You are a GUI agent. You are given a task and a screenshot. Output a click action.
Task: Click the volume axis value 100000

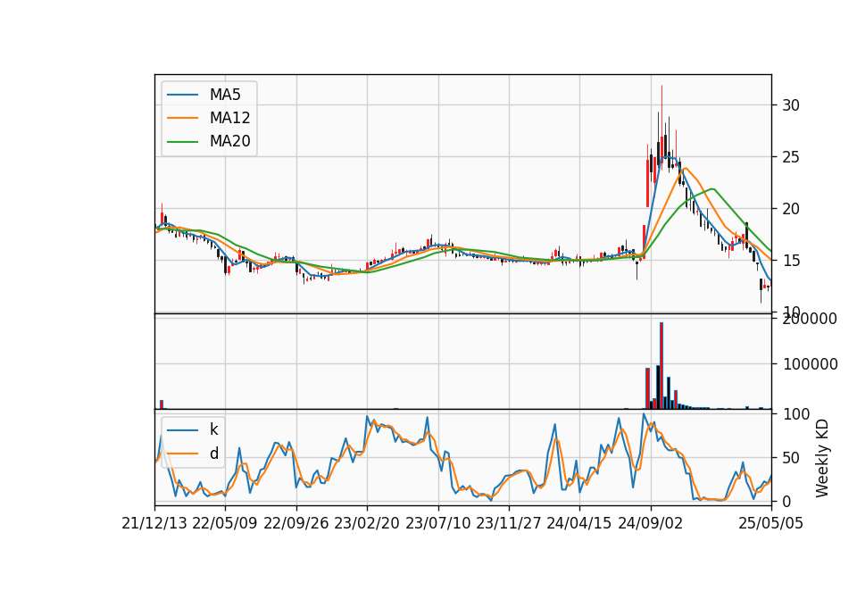tap(810, 364)
